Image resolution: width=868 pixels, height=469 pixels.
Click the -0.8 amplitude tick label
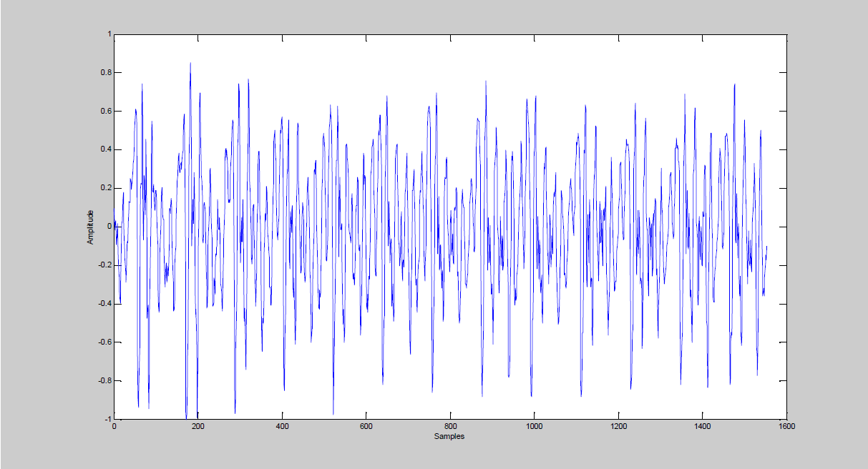(x=104, y=381)
